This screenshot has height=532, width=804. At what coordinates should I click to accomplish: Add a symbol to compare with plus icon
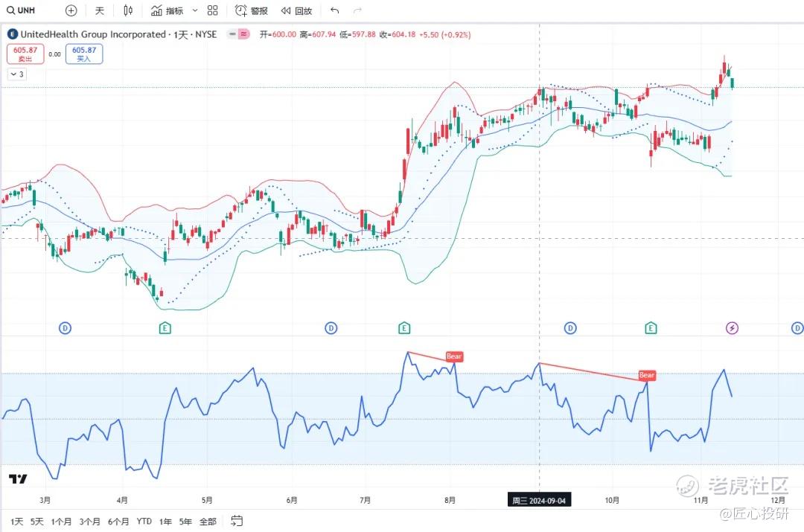click(71, 10)
